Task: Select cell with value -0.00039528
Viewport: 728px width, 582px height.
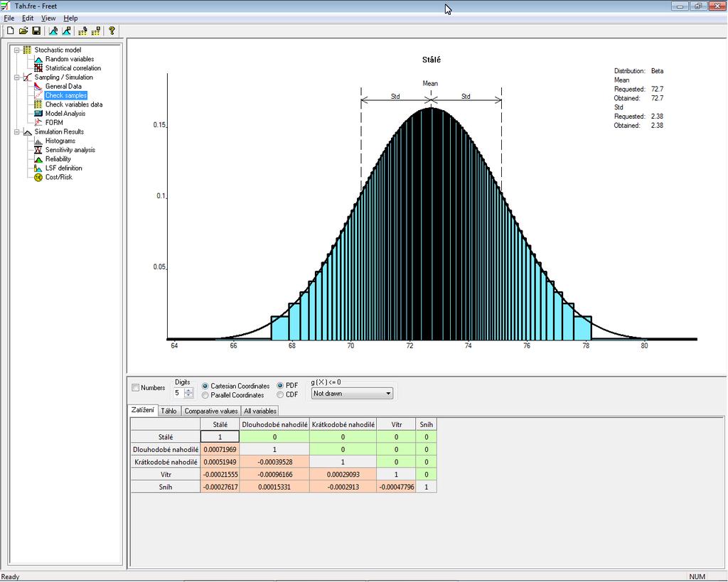Action: [x=274, y=462]
